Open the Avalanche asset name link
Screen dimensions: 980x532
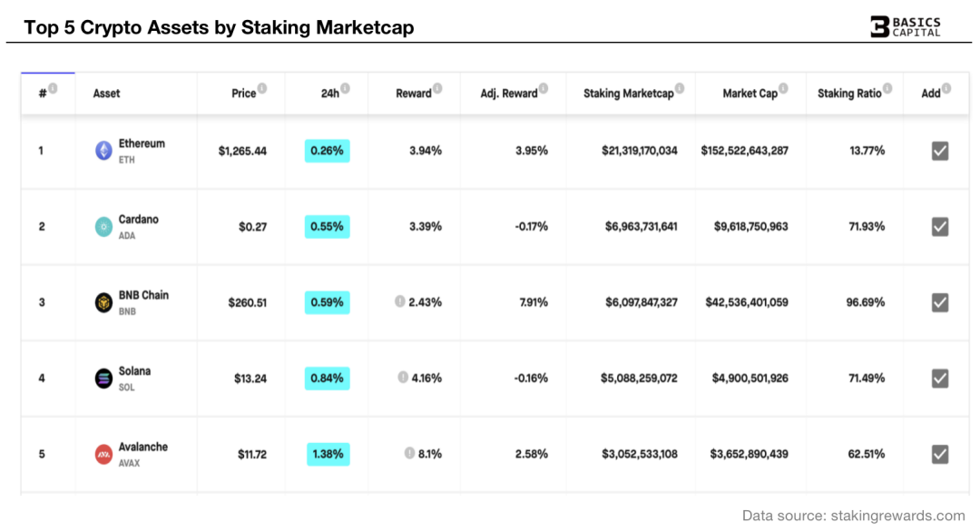click(143, 447)
